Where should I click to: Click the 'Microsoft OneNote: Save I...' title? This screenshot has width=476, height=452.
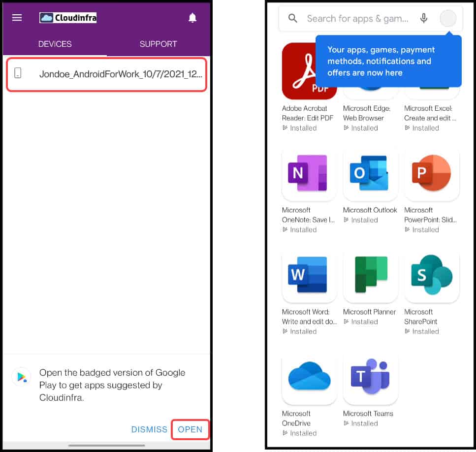pyautogui.click(x=308, y=215)
